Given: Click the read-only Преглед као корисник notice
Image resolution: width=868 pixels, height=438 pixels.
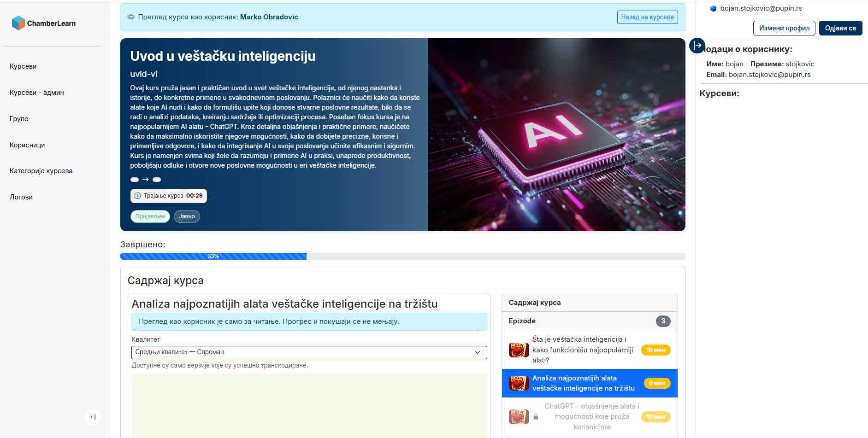Looking at the screenshot, I should pos(309,322).
